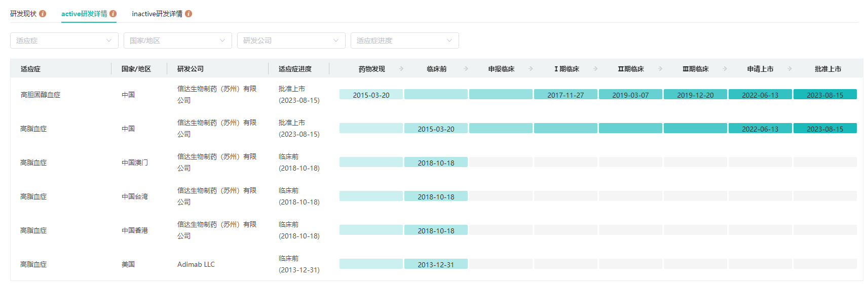Open the 研发公司 filter dropdown
Image resolution: width=868 pixels, height=284 pixels.
pyautogui.click(x=291, y=40)
